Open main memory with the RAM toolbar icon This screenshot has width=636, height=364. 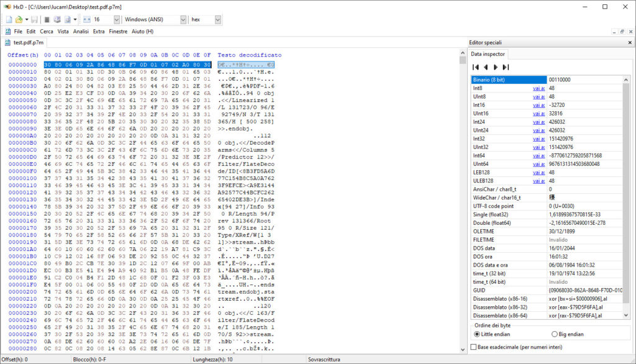coord(57,19)
